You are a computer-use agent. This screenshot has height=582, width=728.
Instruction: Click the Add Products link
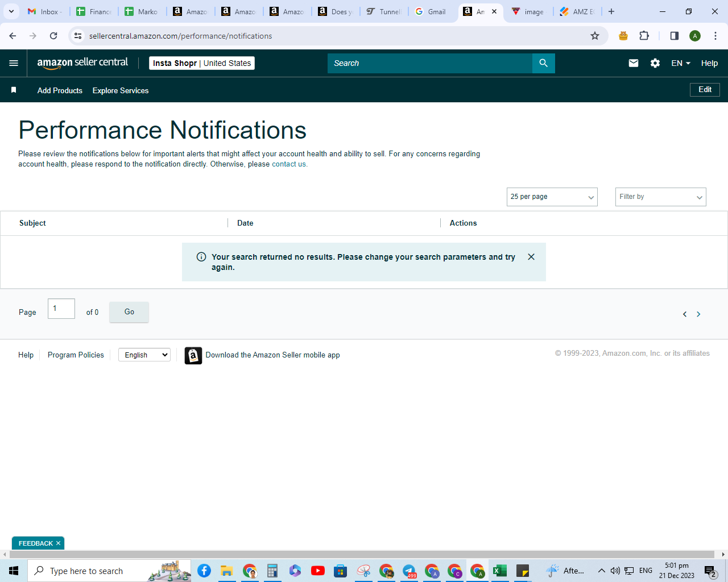tap(60, 90)
